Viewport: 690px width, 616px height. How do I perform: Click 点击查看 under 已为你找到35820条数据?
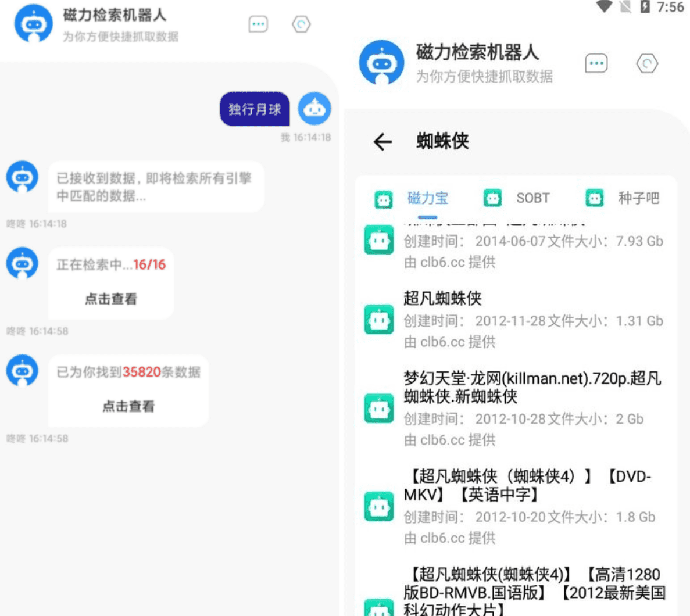[x=128, y=406]
